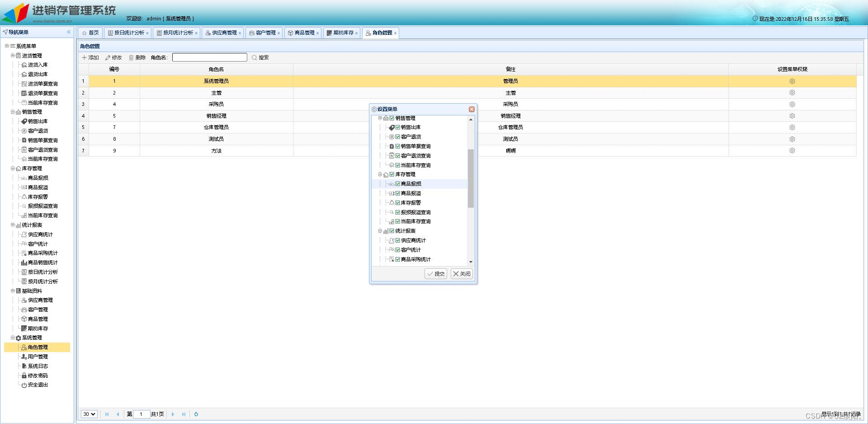Toggle 销售管理 checkbox in dialog
Image resolution: width=868 pixels, height=424 pixels.
(x=392, y=118)
